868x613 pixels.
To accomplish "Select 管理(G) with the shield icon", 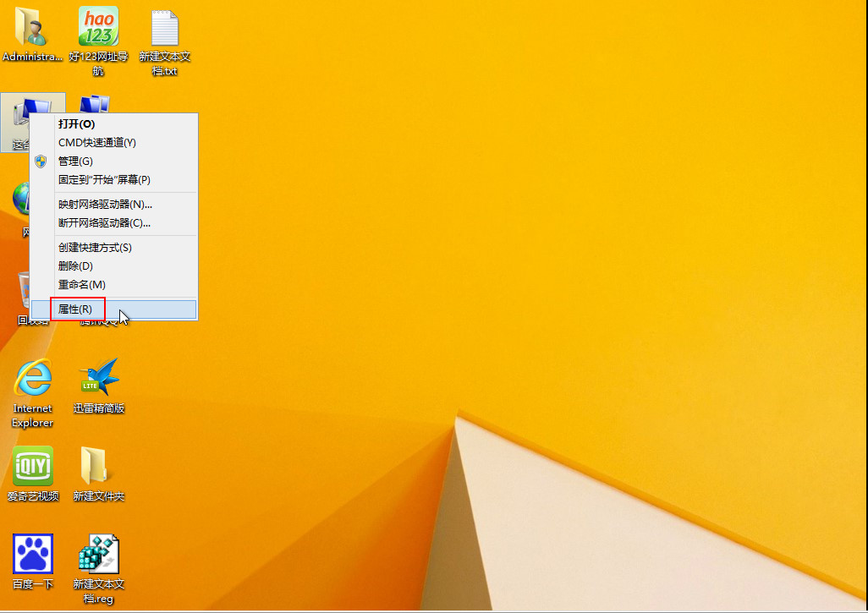I will point(75,161).
